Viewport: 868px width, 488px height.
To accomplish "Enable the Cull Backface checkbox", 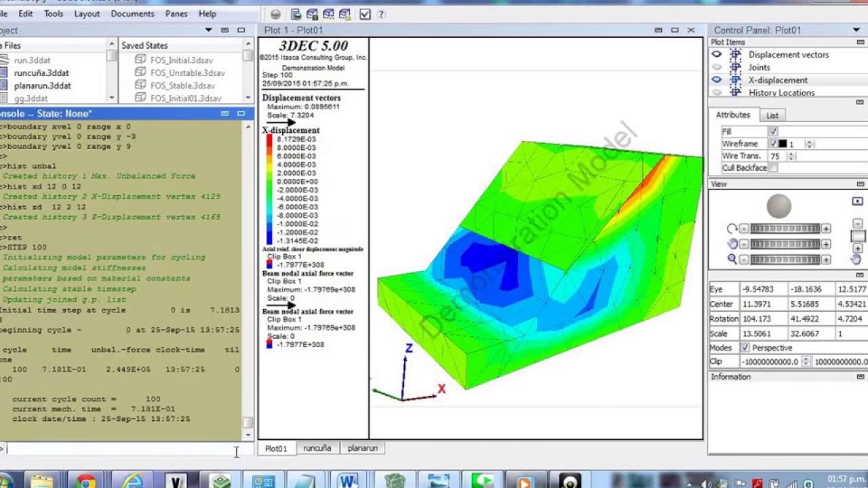I will point(773,168).
